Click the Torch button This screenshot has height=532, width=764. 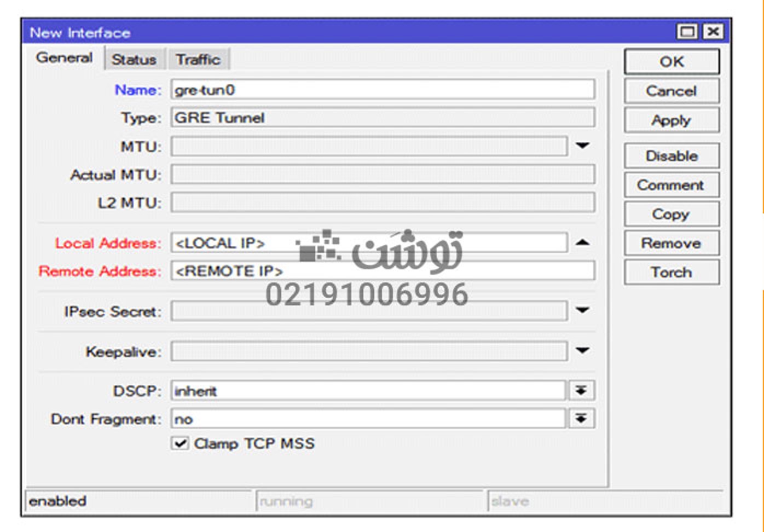[x=671, y=272]
